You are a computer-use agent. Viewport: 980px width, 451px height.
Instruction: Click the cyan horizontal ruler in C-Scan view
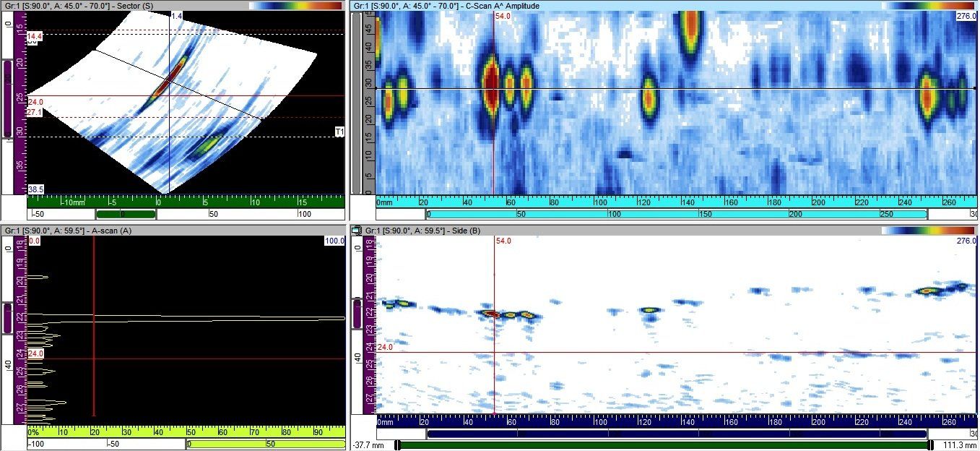pyautogui.click(x=677, y=202)
